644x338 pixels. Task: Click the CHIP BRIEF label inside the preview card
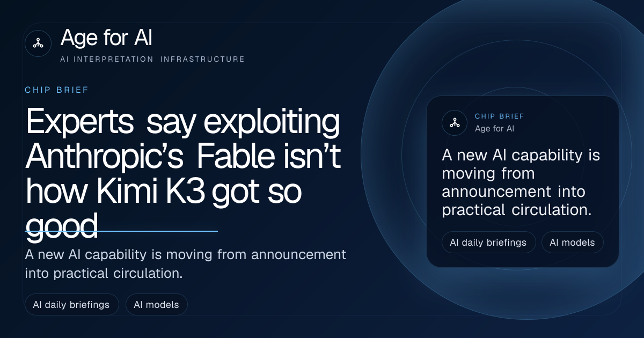click(x=500, y=116)
